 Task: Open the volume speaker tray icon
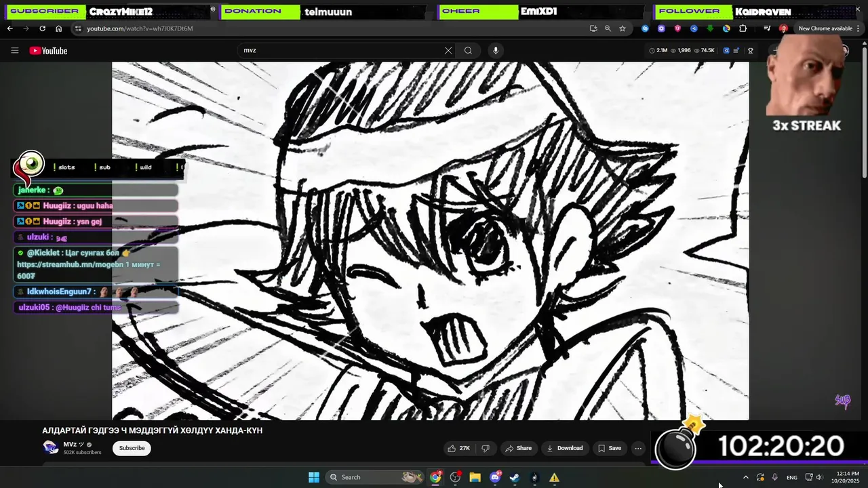tap(819, 477)
